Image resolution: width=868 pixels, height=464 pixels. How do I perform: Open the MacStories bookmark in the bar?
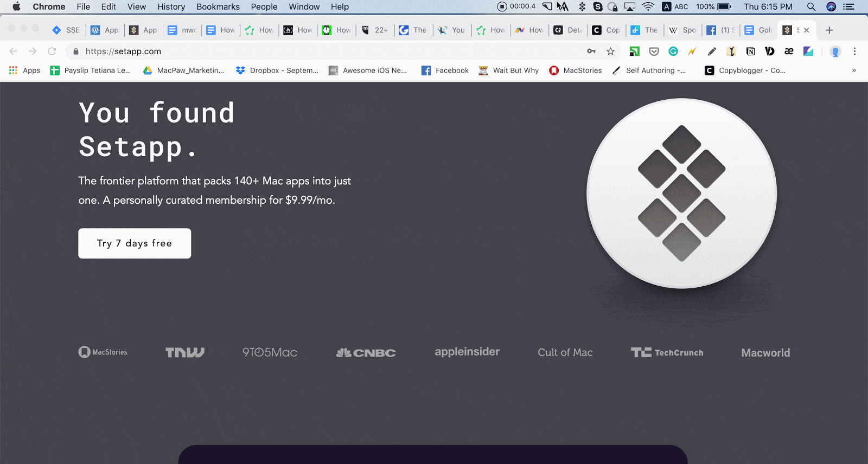click(x=576, y=70)
